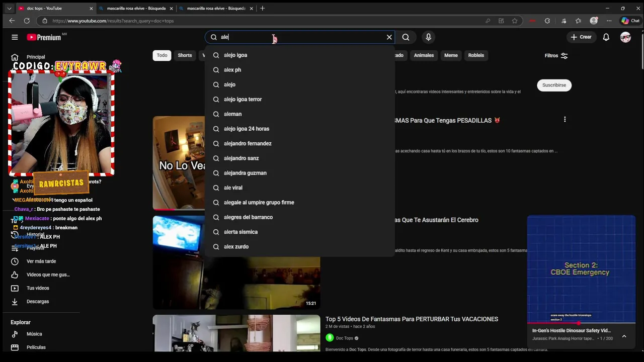Screen dimensions: 644x362
Task: Seek on the miniplayer red progress bar
Action: click(581, 323)
